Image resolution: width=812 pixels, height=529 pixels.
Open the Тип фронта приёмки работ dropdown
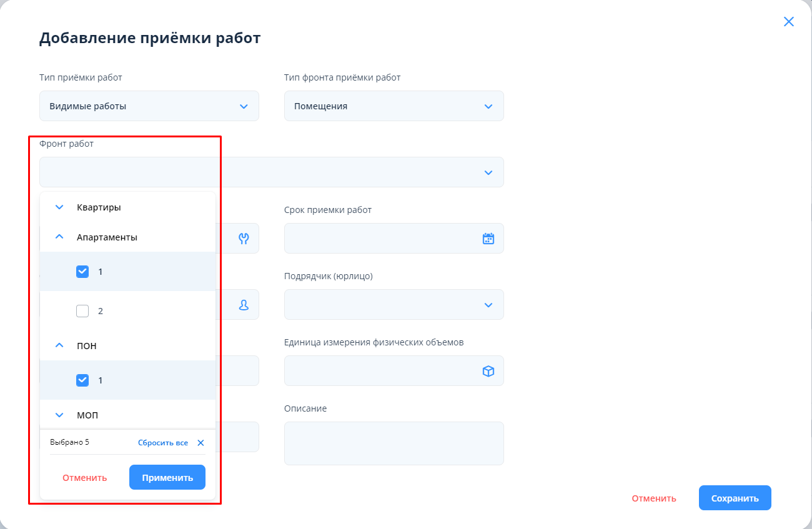click(x=394, y=106)
